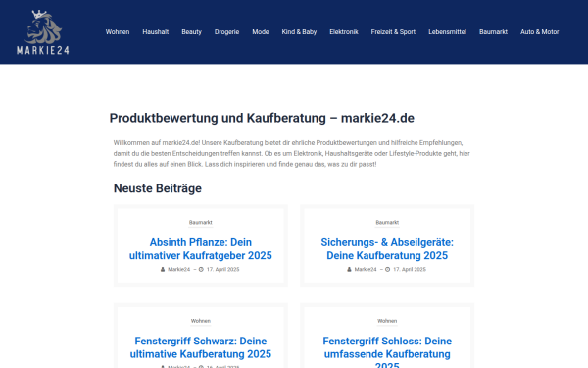Open Kind & Baby category

pos(299,32)
